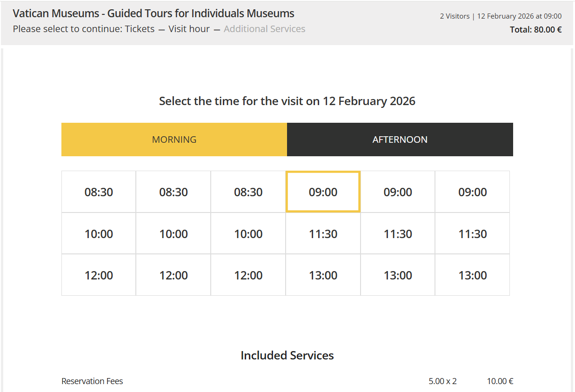Screen dimensions: 575x392
Task: Select the rightmost 11:30 time slot
Action: tap(473, 234)
